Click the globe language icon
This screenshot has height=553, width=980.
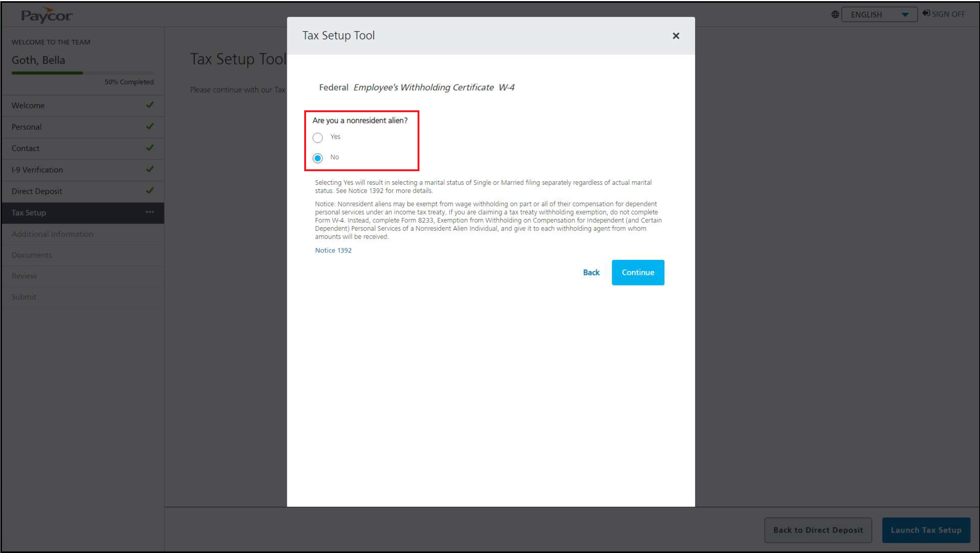pos(835,15)
